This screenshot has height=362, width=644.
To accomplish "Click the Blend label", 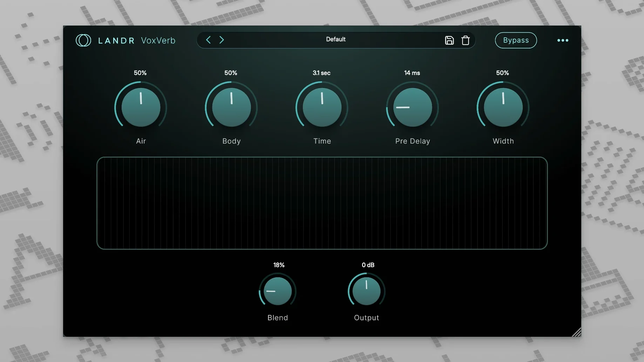I will click(278, 318).
